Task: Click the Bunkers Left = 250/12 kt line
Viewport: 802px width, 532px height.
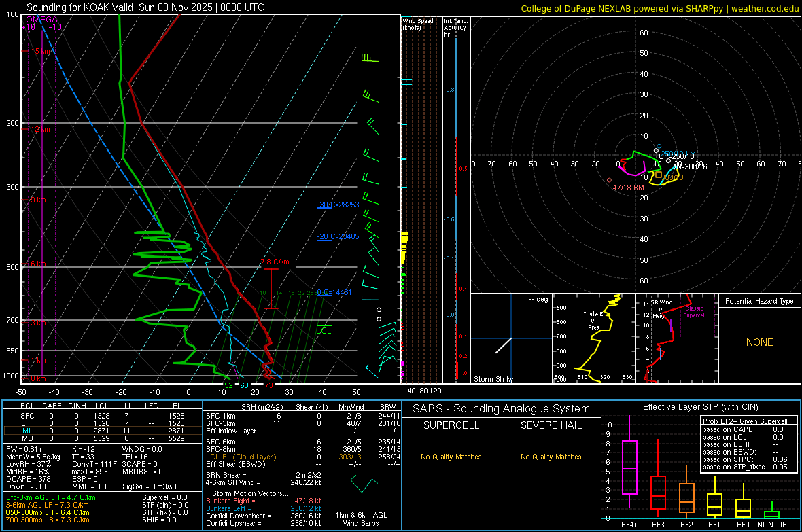Action: click(264, 508)
